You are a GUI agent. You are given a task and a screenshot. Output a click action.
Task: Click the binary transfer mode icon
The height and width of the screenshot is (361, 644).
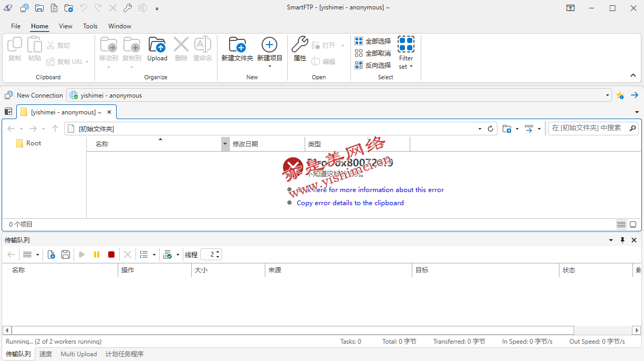pos(529,129)
